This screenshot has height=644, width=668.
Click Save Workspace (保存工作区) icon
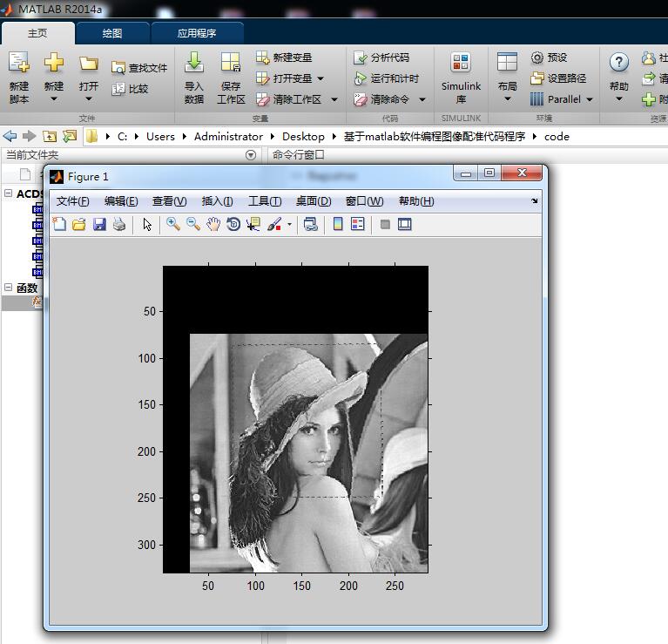pos(231,62)
